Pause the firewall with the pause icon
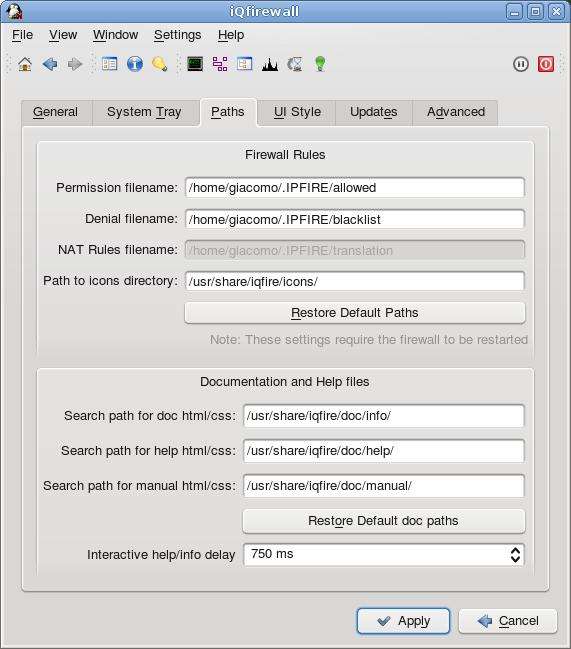This screenshot has height=649, width=571. [521, 64]
